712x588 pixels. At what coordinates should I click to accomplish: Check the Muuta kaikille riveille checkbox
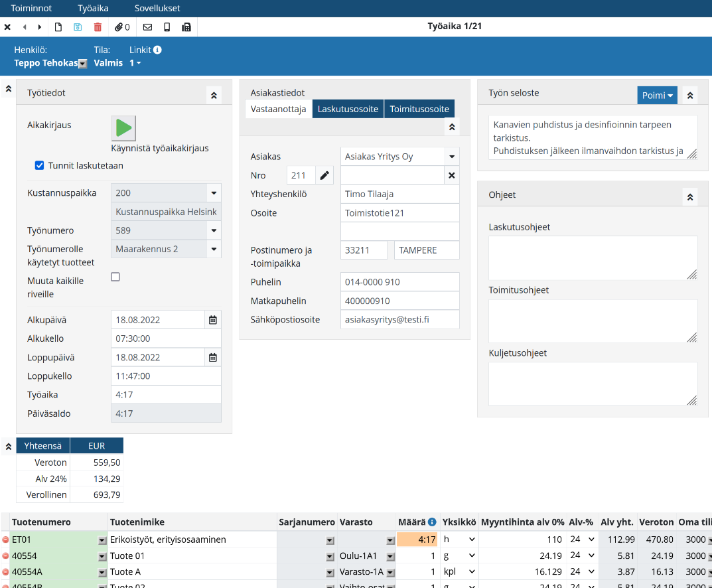[115, 277]
